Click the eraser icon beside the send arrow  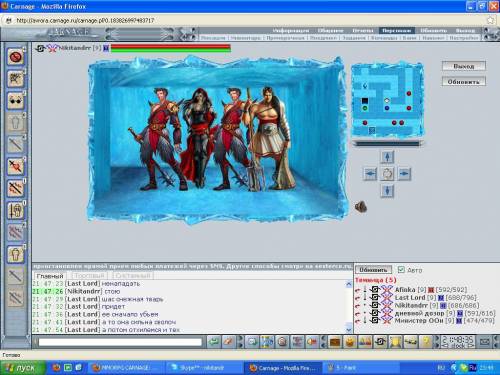[229, 342]
